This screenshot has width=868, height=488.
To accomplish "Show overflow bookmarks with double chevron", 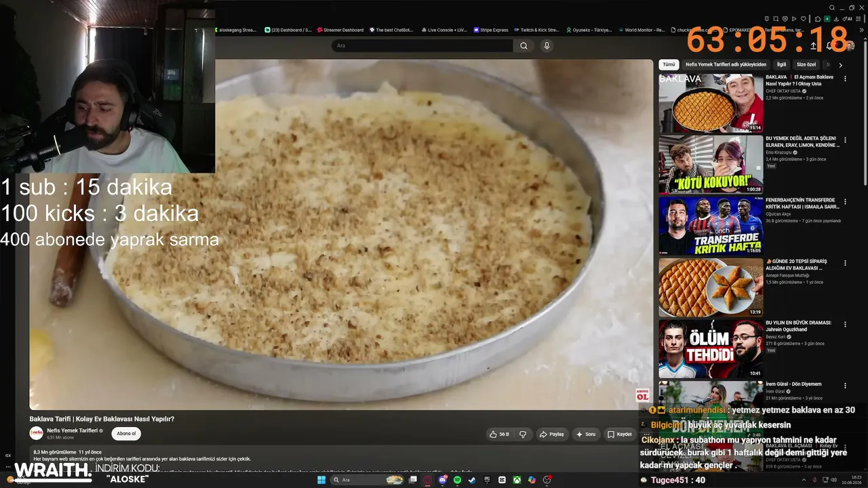I will point(861,30).
